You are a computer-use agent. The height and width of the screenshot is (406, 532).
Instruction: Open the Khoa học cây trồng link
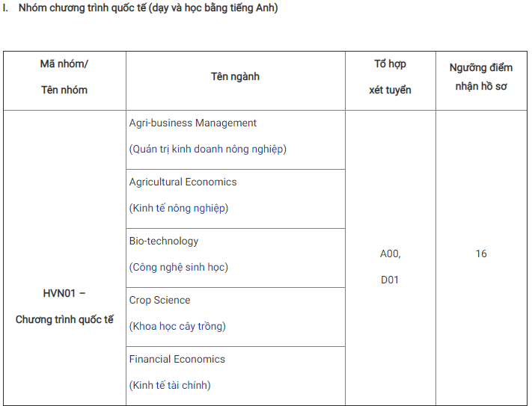[x=177, y=326]
